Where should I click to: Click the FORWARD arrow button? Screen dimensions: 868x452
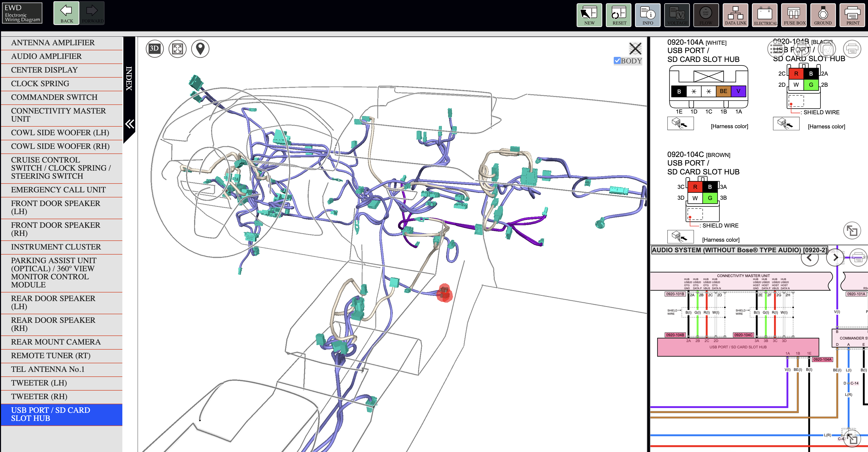click(92, 13)
